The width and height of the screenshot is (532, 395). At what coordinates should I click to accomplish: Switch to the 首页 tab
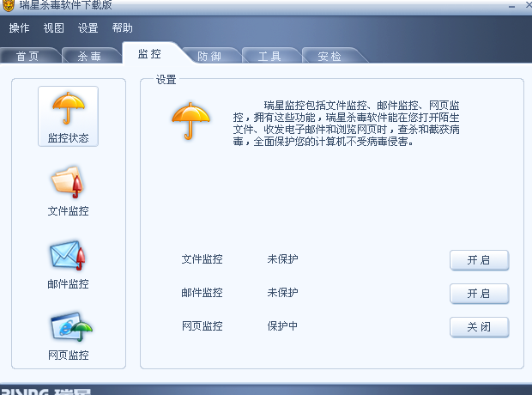point(27,56)
